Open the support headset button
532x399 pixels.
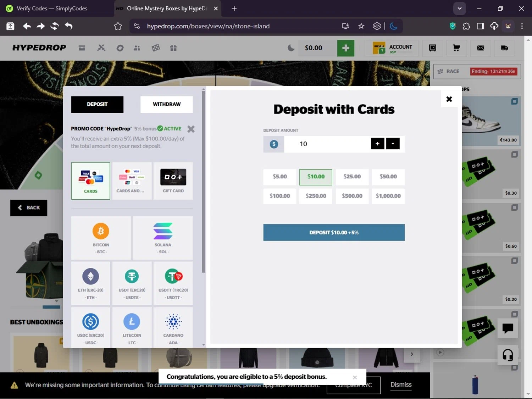(508, 355)
